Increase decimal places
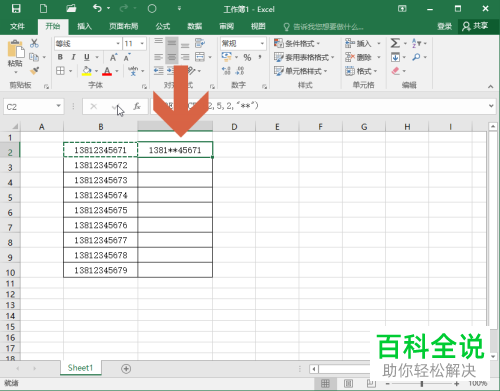 click(x=226, y=71)
